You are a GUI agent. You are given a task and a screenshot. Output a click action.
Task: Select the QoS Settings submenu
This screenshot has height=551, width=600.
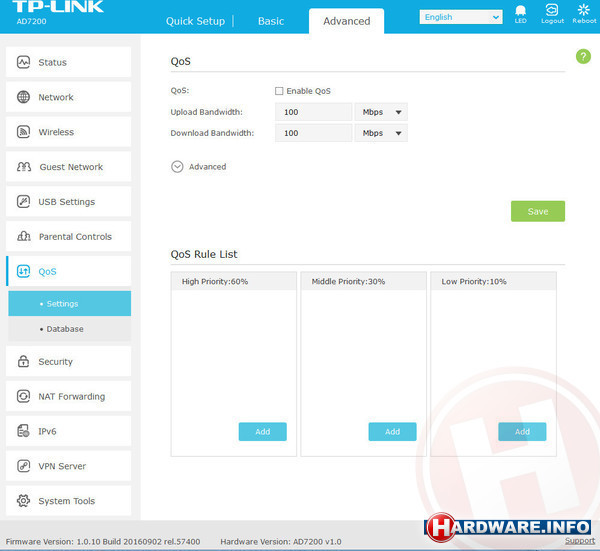70,303
